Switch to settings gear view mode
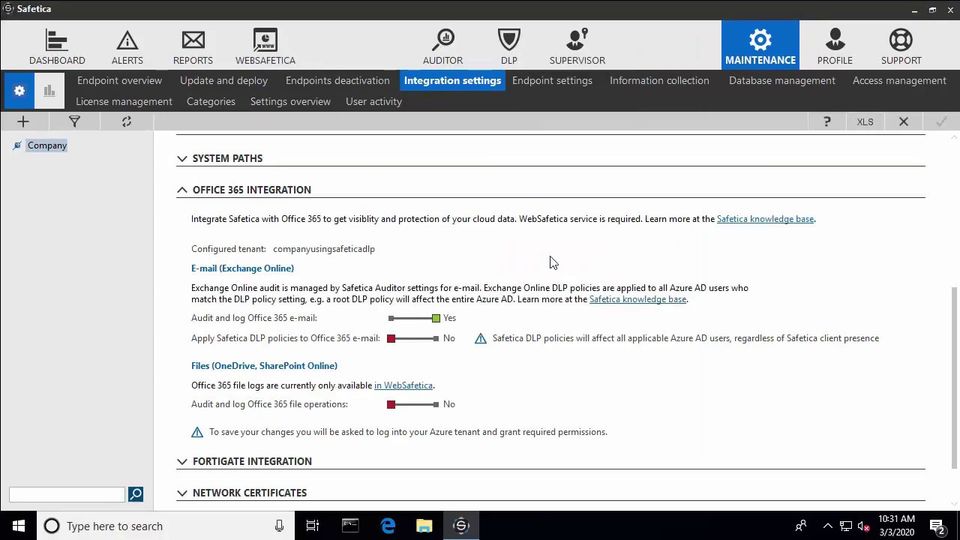The width and height of the screenshot is (960, 540). pos(19,91)
